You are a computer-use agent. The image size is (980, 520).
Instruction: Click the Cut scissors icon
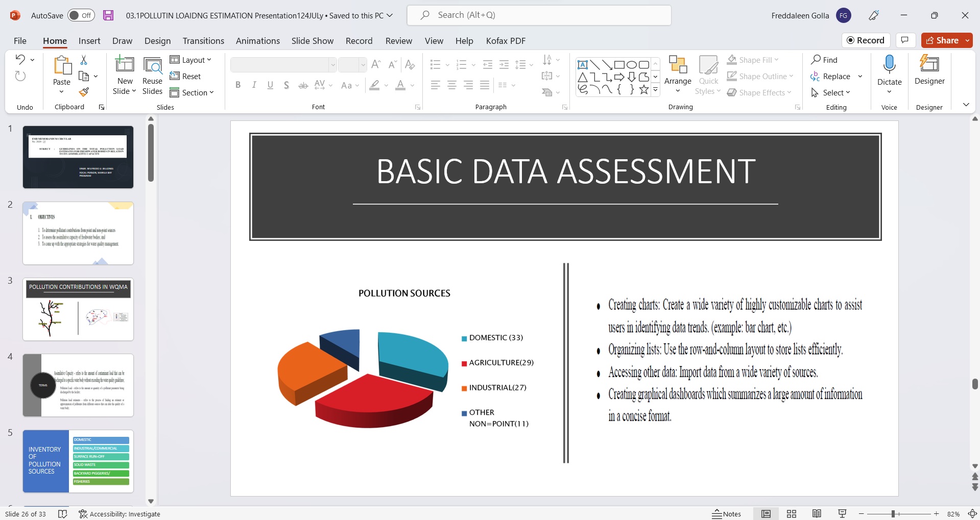tap(84, 60)
